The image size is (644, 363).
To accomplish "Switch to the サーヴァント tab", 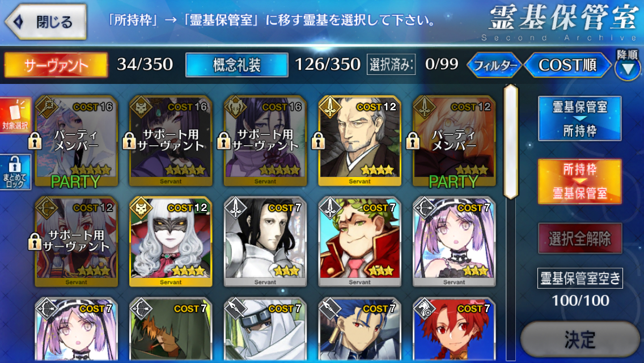I will click(x=56, y=65).
